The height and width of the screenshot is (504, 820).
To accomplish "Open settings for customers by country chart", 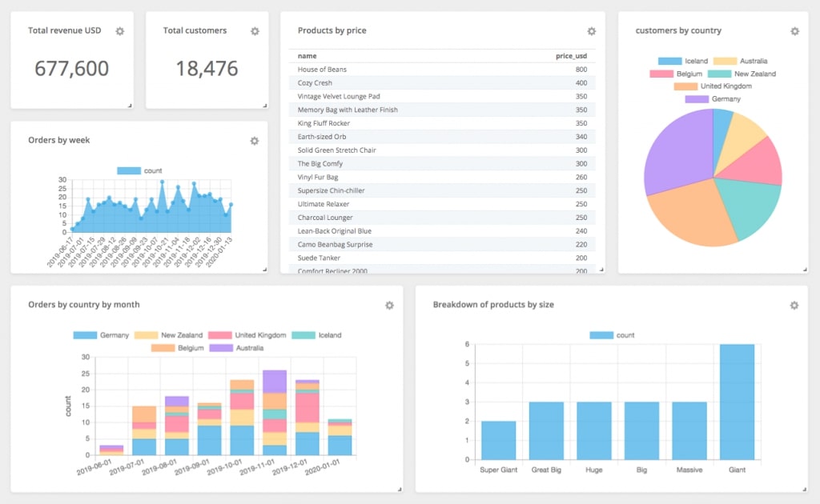I will coord(795,30).
